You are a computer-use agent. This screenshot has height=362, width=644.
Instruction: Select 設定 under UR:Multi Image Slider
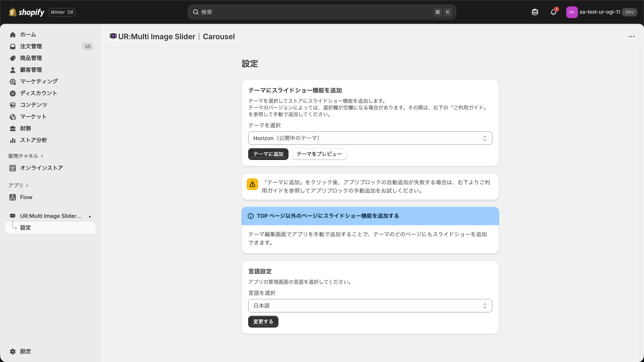[x=26, y=227]
